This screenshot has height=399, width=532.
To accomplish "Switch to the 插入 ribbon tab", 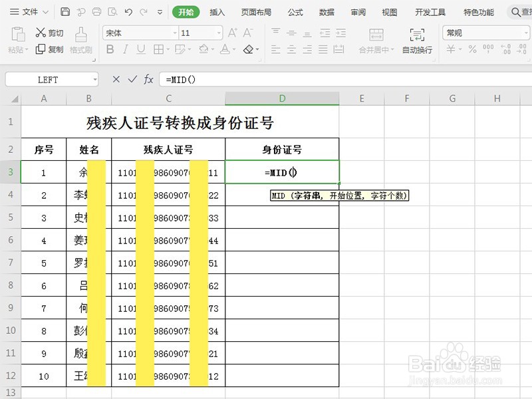I will pos(218,11).
